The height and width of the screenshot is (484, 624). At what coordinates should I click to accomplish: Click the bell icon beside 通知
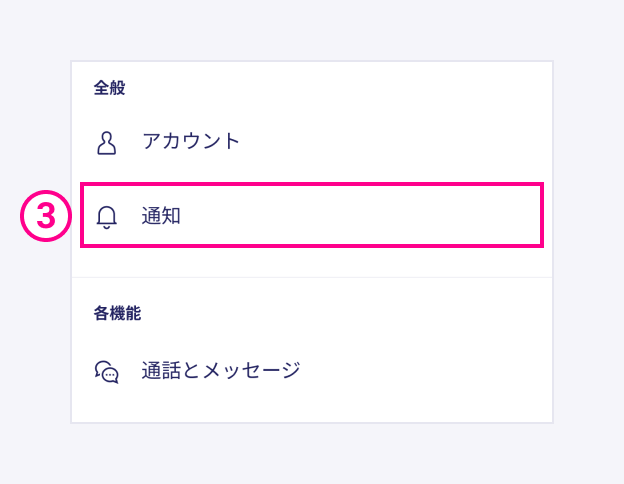coord(106,216)
